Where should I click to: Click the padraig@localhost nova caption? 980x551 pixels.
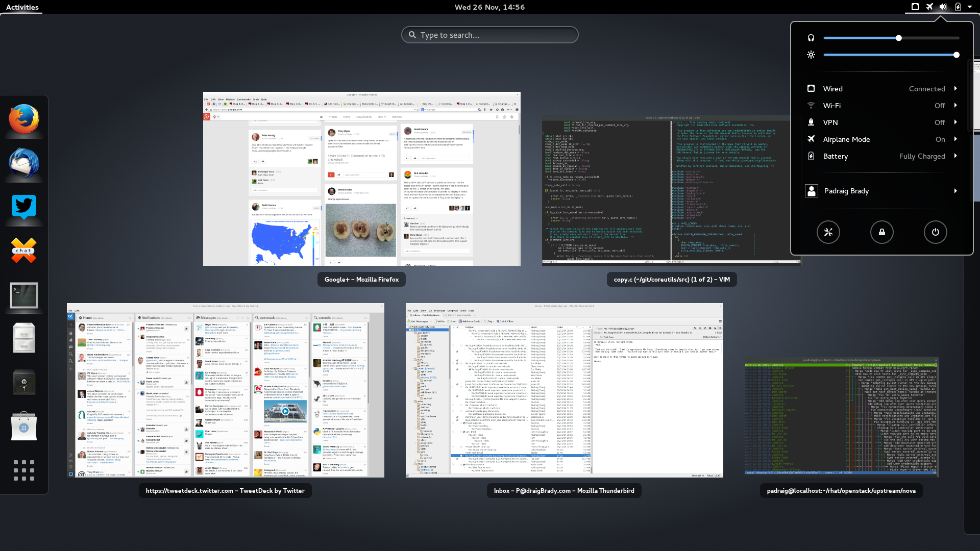(841, 491)
